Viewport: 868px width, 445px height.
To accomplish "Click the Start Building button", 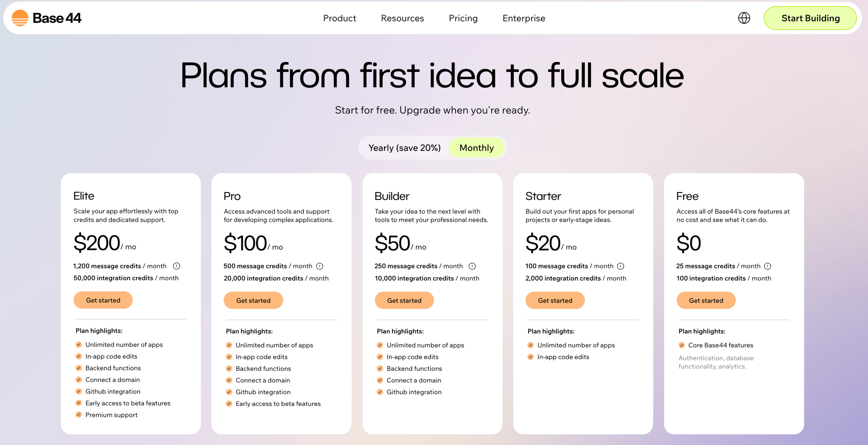I will point(810,18).
